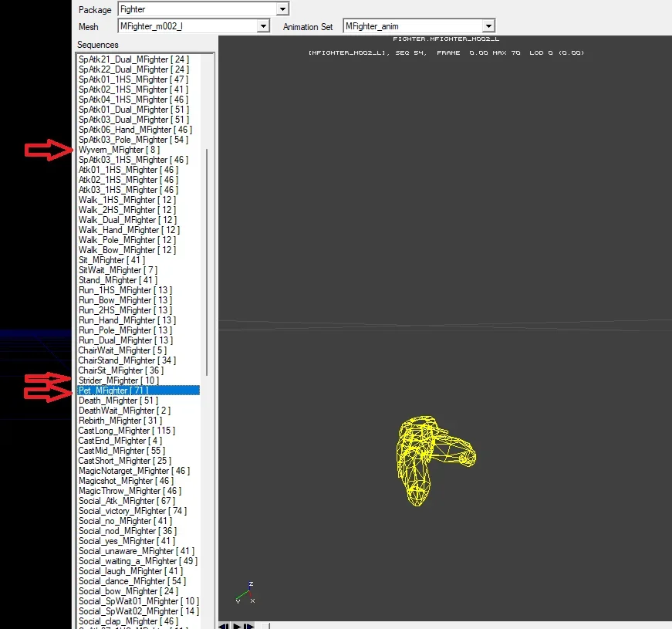
Task: Select sequence ChairSit_MFighter [ 36 ]
Action: pos(121,370)
